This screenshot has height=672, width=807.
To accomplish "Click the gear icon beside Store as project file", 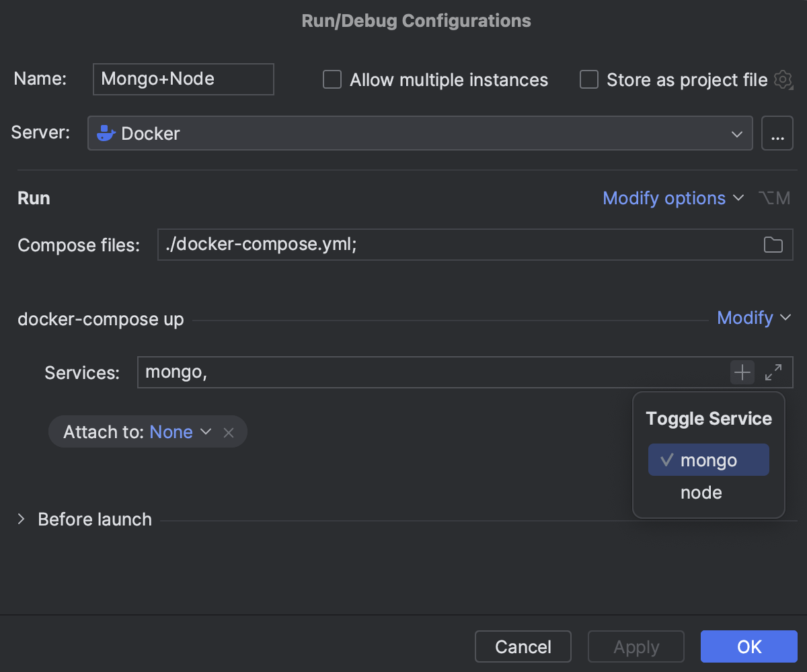I will [x=783, y=80].
